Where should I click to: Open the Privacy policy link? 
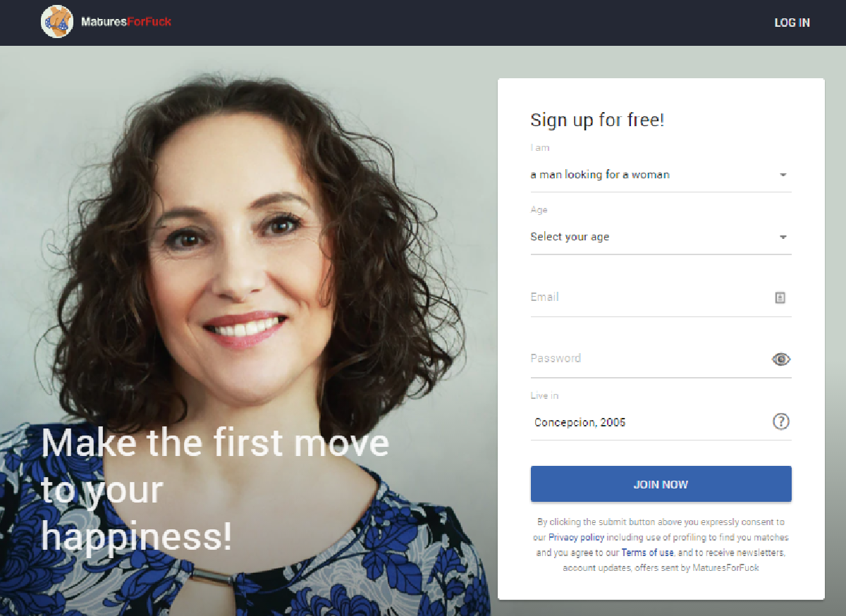point(577,538)
